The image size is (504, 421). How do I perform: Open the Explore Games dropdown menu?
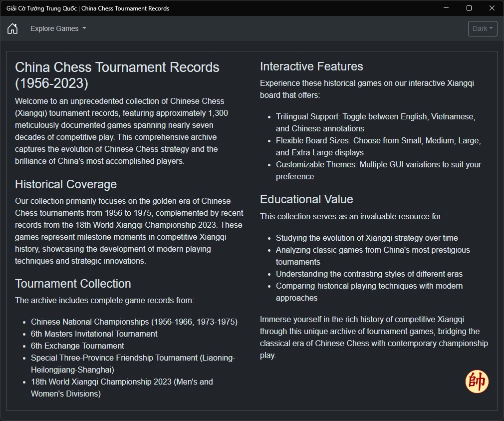tap(58, 28)
